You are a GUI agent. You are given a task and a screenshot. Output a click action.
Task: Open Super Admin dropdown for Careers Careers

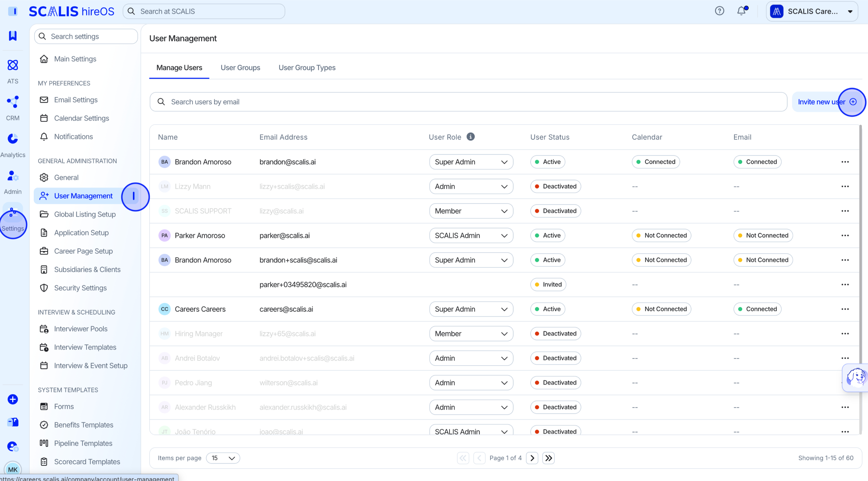coord(471,309)
